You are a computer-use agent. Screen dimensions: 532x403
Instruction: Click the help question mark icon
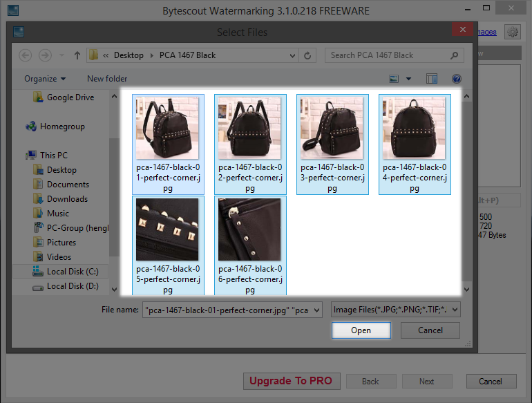tap(456, 79)
